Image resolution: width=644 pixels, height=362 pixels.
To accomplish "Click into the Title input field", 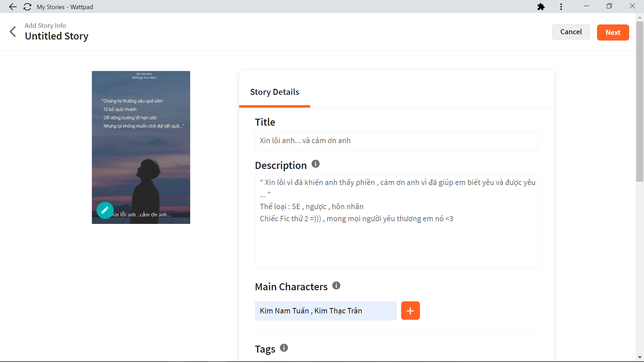I will [397, 140].
